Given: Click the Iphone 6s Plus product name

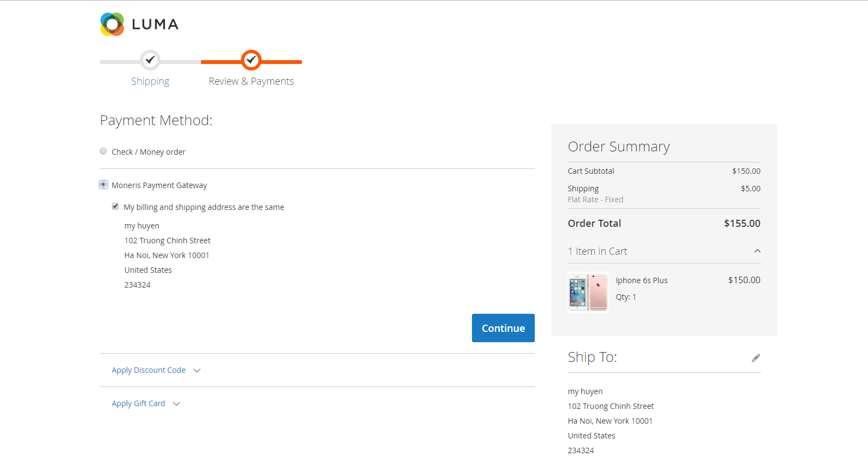Looking at the screenshot, I should click(642, 280).
